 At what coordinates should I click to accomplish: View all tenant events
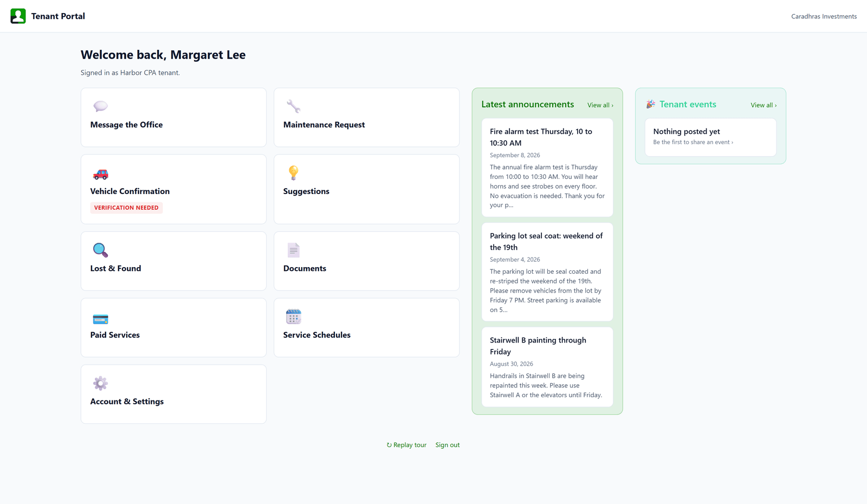(764, 105)
